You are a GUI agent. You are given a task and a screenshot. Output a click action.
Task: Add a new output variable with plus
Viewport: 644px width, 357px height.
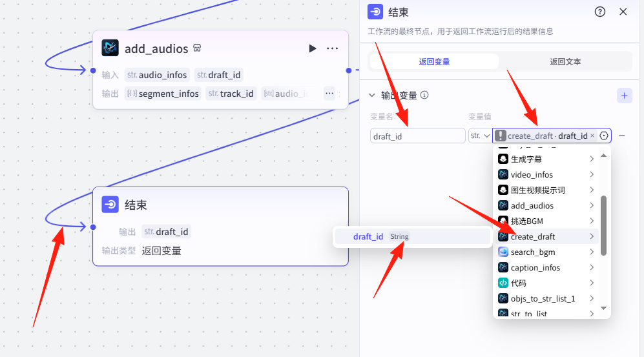click(624, 96)
